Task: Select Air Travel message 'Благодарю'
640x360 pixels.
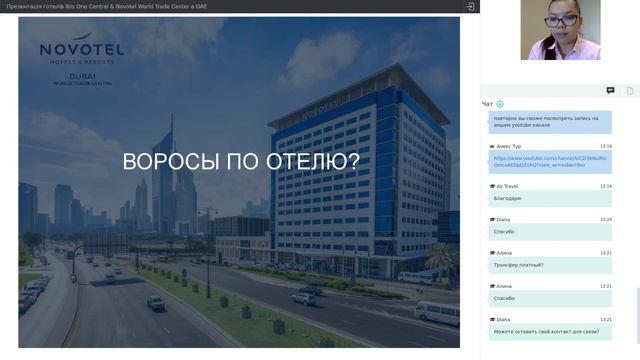Action: [x=550, y=199]
